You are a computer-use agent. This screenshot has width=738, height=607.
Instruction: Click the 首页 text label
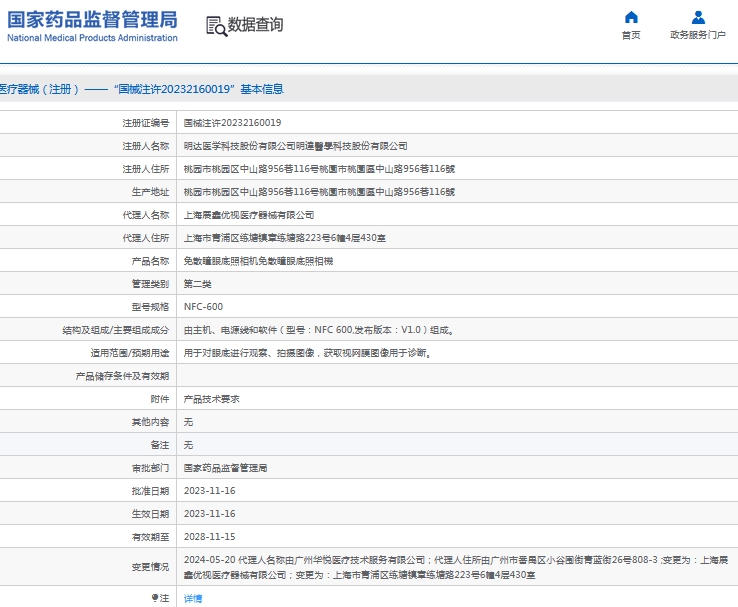tap(631, 35)
